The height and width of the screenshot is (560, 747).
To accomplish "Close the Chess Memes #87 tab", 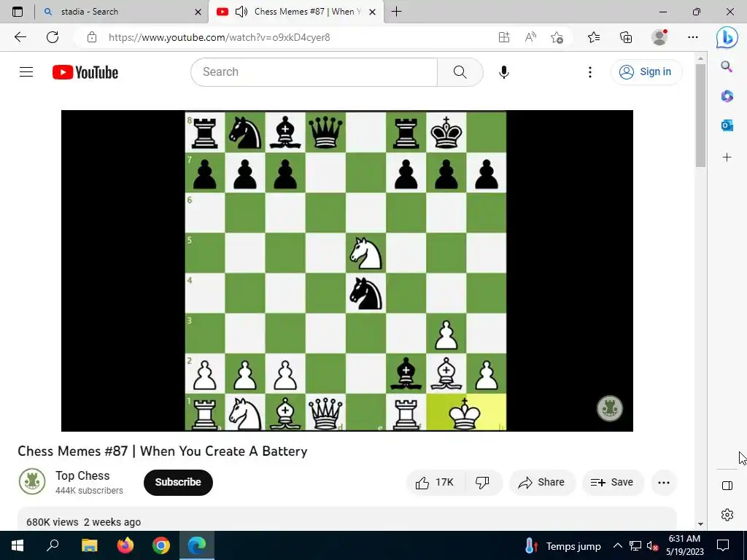I will click(373, 12).
